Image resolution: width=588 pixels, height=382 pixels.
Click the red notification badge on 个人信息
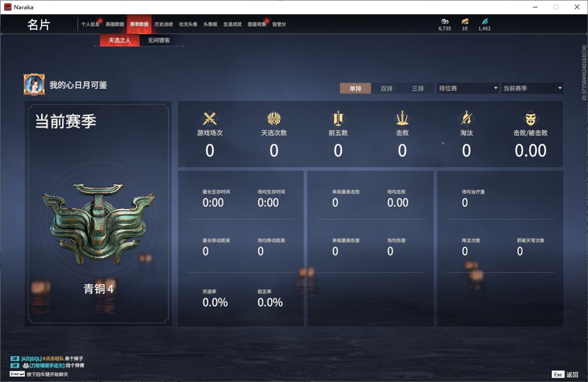(100, 21)
